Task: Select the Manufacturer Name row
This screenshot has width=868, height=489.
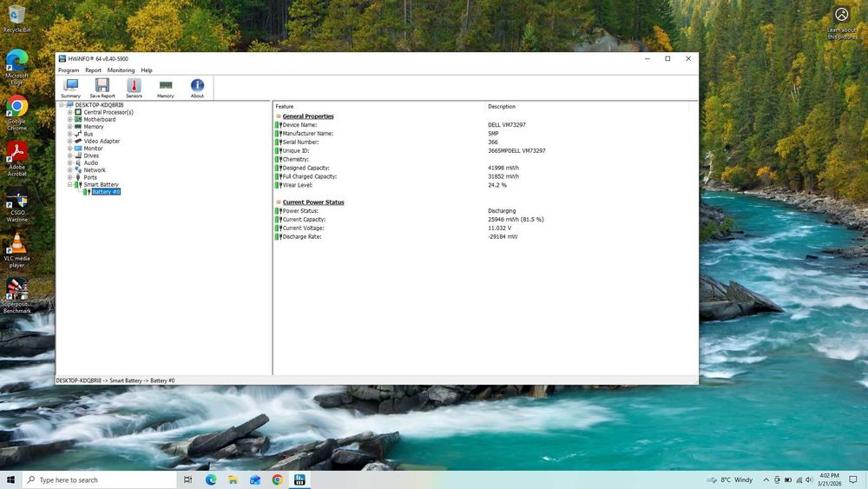Action: [x=482, y=134]
